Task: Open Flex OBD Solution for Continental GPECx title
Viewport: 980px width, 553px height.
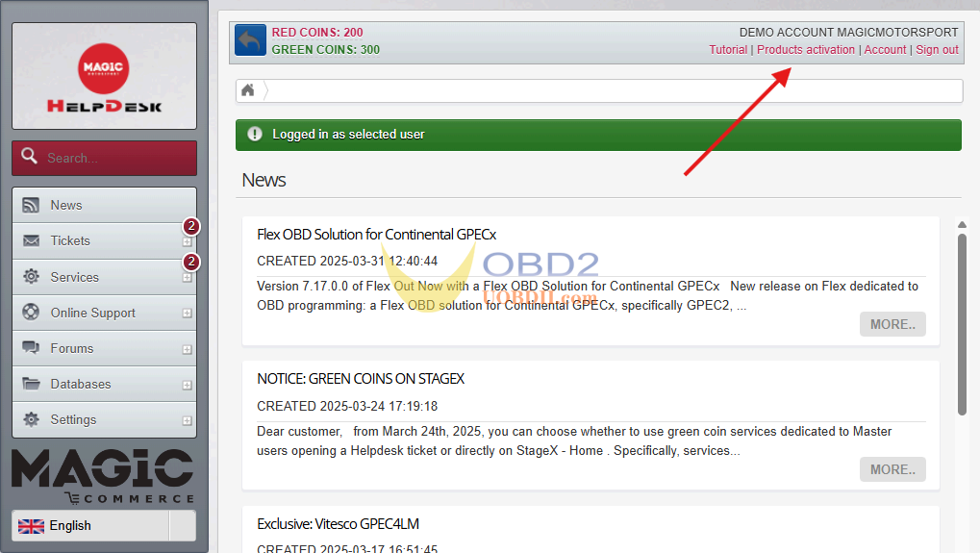Action: coord(376,235)
